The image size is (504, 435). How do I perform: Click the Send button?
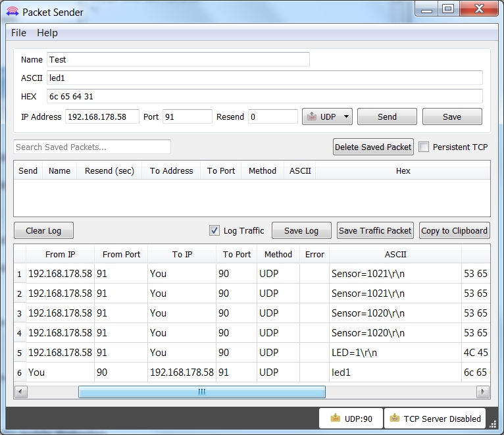tap(387, 116)
